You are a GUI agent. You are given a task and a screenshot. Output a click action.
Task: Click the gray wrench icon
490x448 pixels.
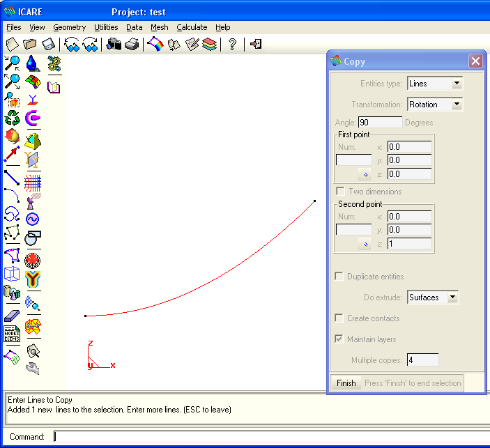(33, 369)
